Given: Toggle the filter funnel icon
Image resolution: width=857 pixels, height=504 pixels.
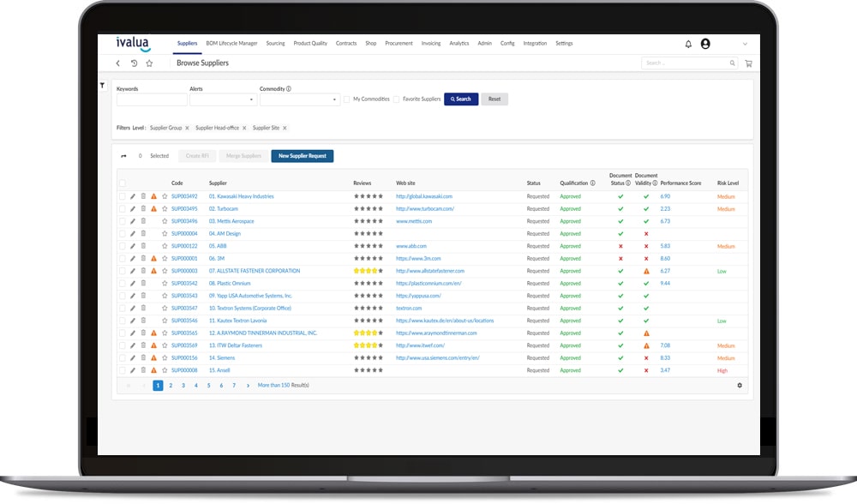Looking at the screenshot, I should [102, 85].
